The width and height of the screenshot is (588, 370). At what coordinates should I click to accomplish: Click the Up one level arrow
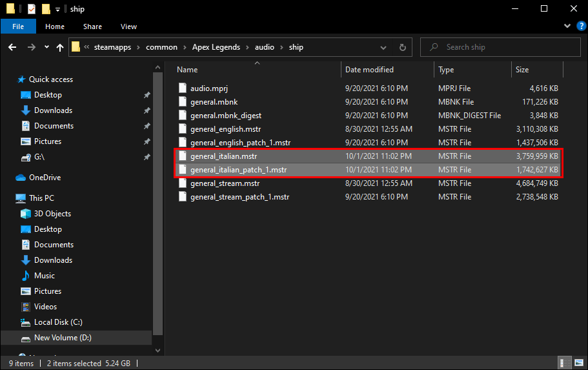pyautogui.click(x=60, y=47)
